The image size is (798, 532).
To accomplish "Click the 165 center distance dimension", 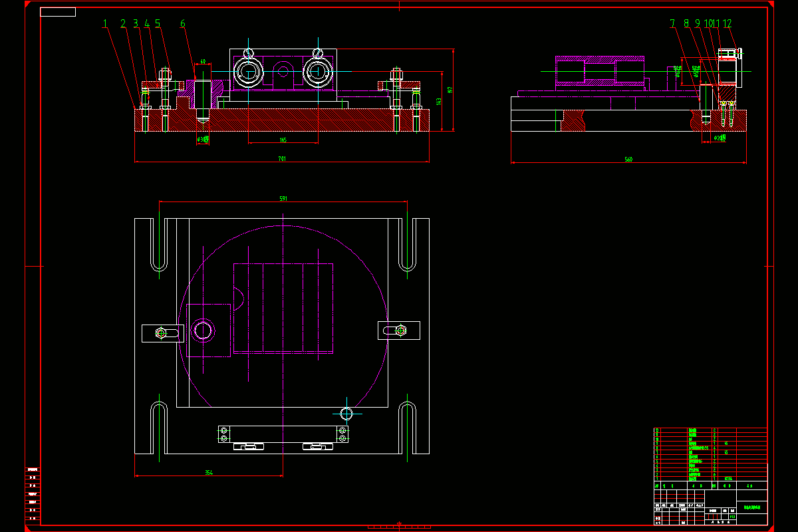I will click(x=283, y=140).
